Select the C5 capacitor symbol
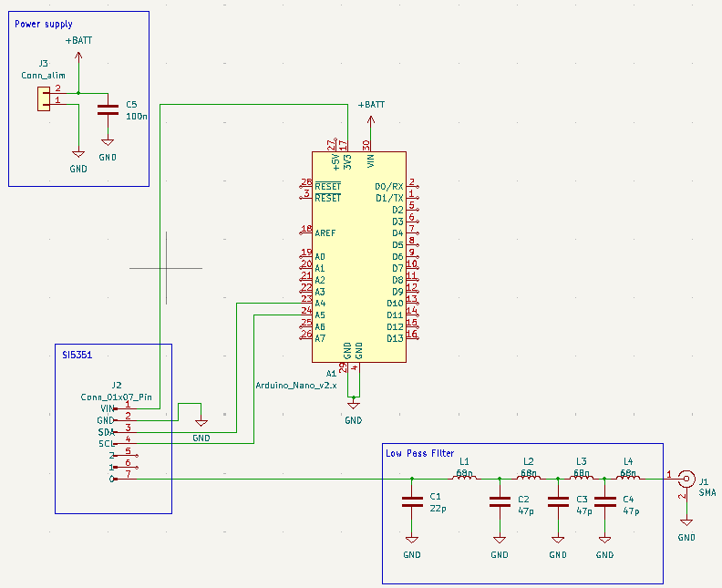 pos(108,110)
